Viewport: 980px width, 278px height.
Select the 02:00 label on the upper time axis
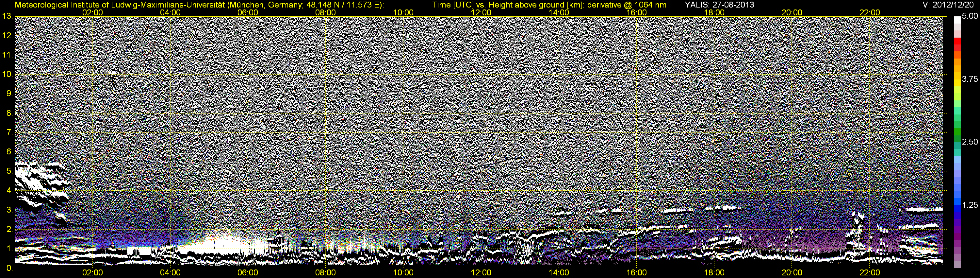[x=92, y=12]
